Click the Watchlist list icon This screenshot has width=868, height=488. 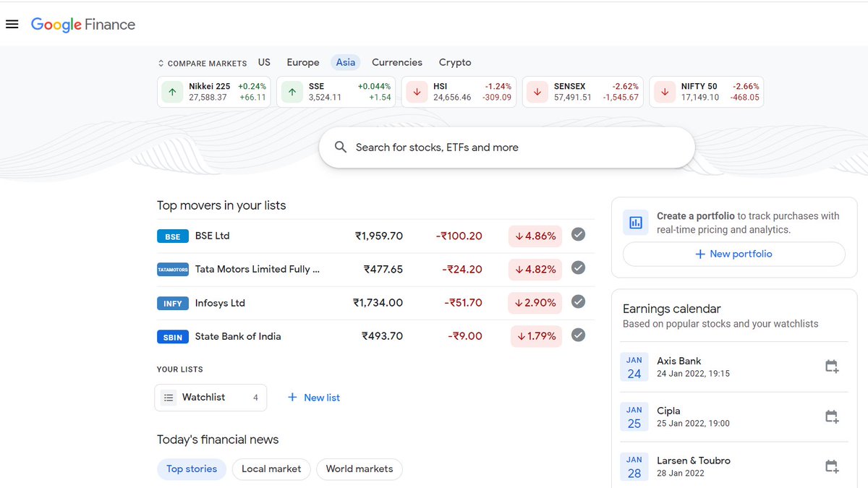169,398
